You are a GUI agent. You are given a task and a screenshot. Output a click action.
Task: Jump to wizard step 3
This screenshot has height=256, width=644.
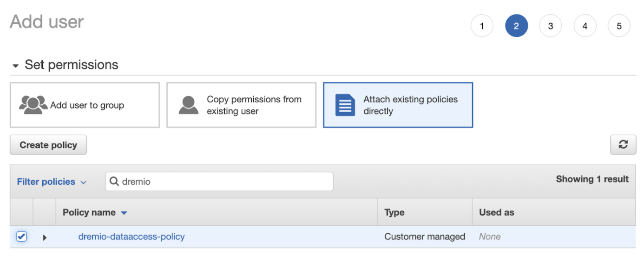(550, 26)
